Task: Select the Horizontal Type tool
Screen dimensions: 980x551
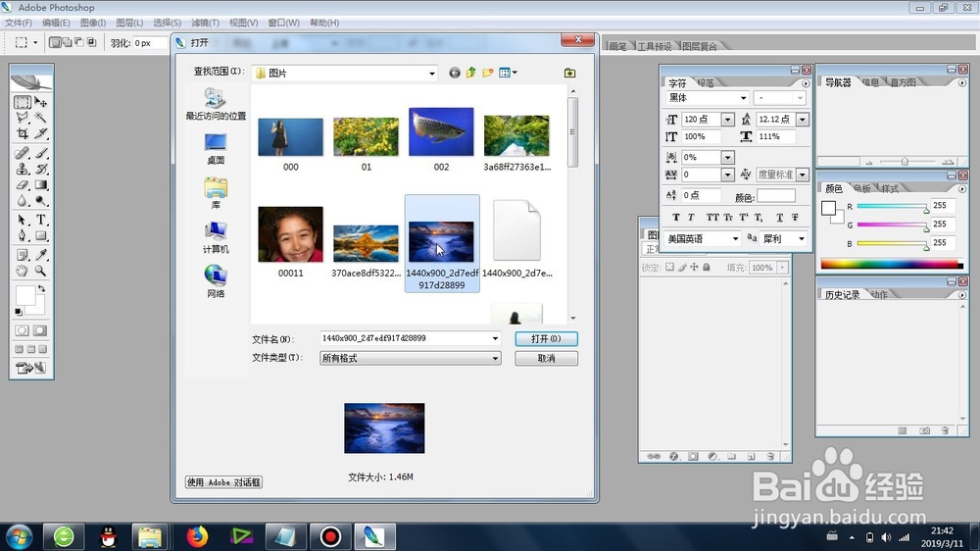Action: pyautogui.click(x=41, y=221)
